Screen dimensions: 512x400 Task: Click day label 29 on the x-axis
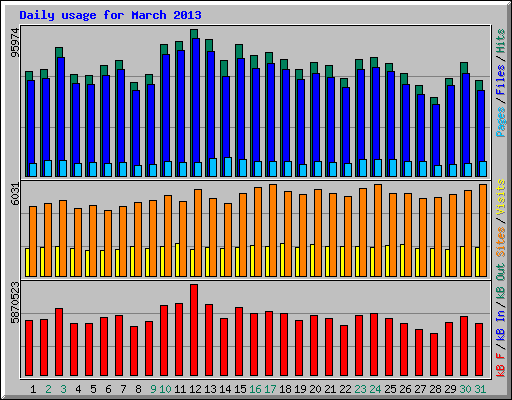[x=450, y=389]
